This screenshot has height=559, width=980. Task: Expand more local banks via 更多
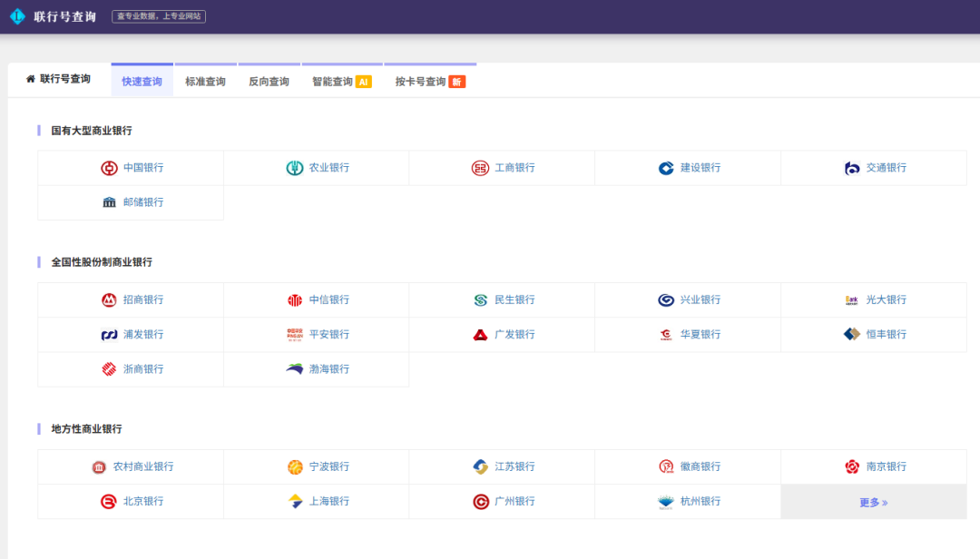click(873, 502)
